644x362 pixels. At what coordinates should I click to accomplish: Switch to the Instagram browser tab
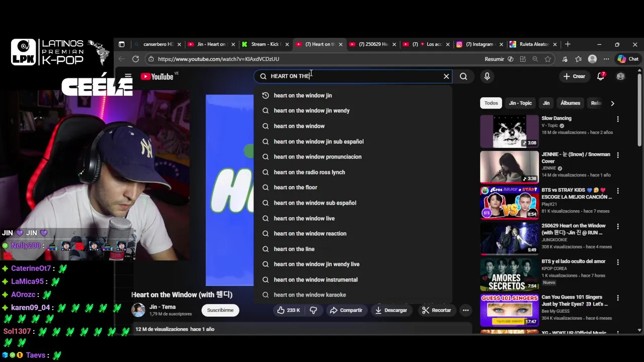coord(478,44)
